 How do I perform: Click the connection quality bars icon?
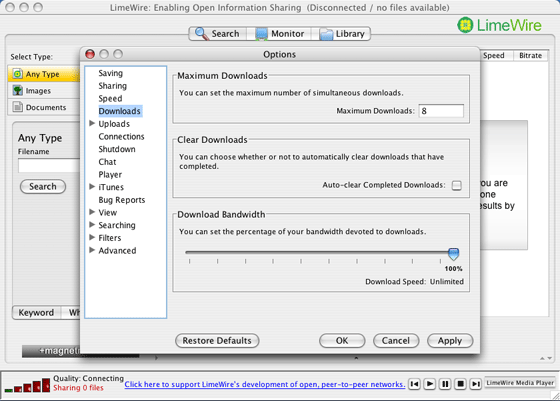pyautogui.click(x=28, y=386)
